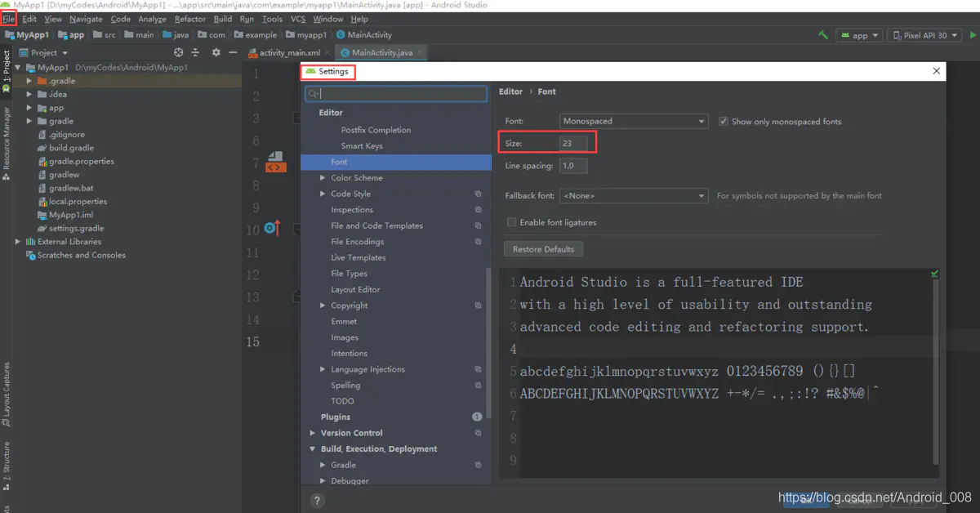Viewport: 980px width, 513px height.
Task: Expand the .idea folder arrow
Action: click(x=30, y=95)
